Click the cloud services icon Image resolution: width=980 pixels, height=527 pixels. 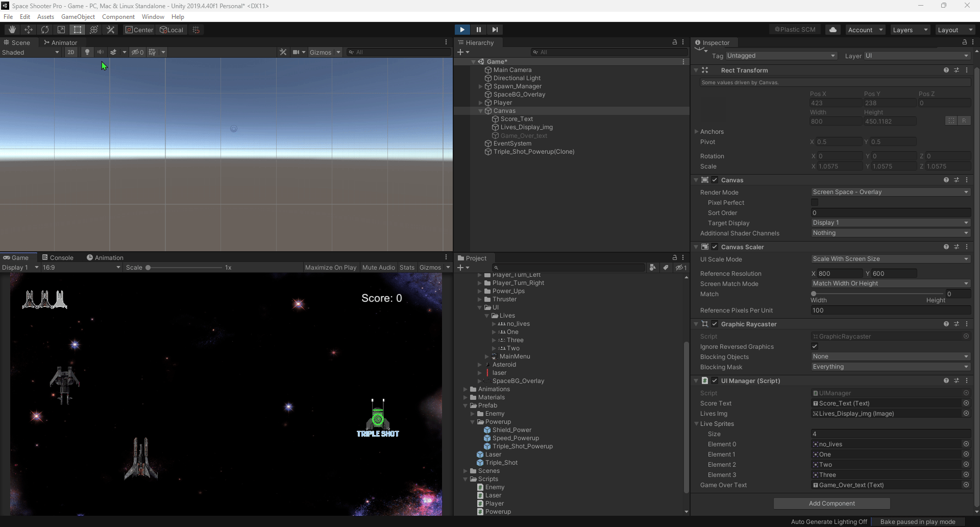pyautogui.click(x=832, y=29)
